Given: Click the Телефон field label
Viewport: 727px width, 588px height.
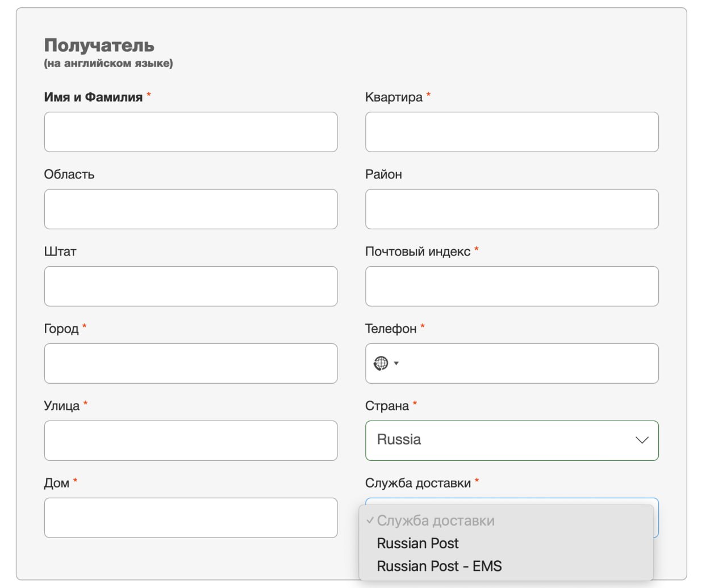Looking at the screenshot, I should (391, 329).
